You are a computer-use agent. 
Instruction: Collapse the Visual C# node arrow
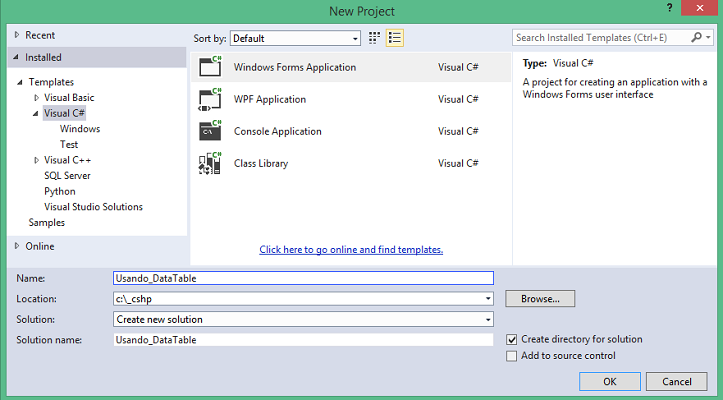pos(36,113)
